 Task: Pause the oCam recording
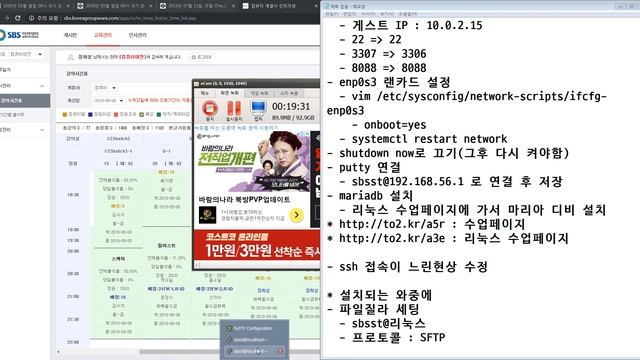coord(234,108)
